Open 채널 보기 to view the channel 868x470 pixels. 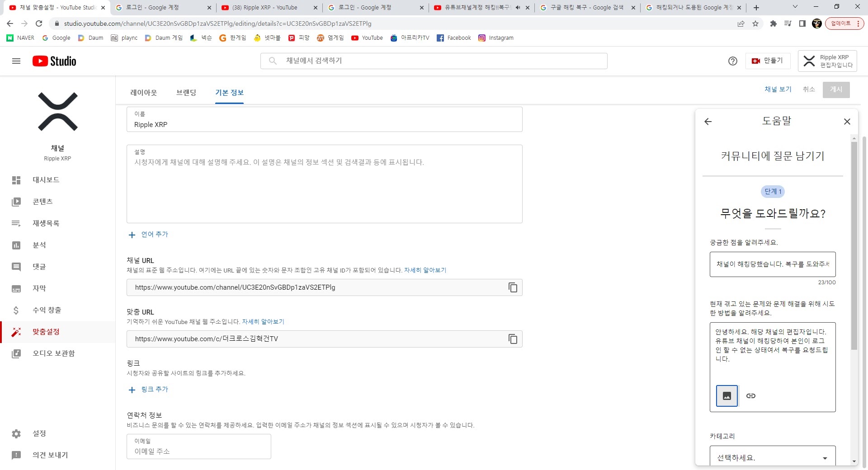[x=778, y=89]
